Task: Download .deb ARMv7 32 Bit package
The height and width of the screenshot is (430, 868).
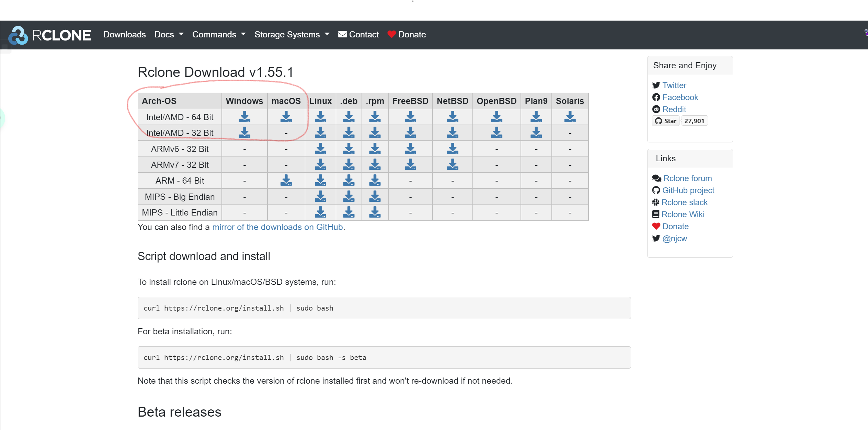Action: pyautogui.click(x=349, y=165)
